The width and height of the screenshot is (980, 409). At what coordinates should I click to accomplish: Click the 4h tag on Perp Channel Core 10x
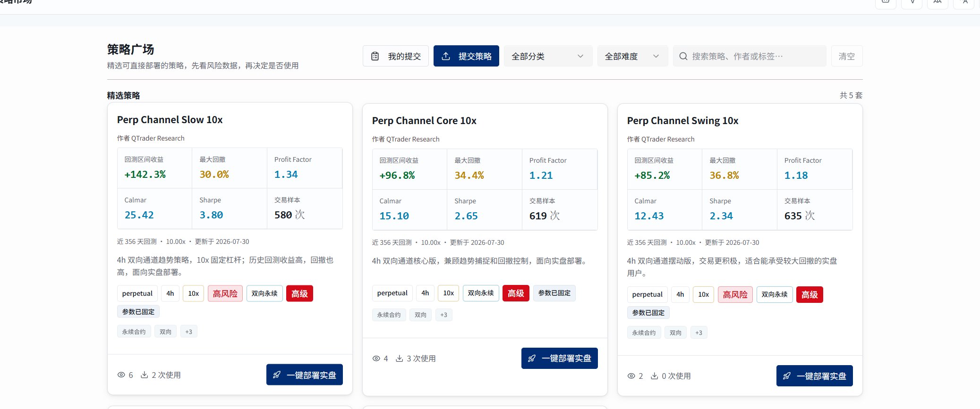click(x=426, y=293)
